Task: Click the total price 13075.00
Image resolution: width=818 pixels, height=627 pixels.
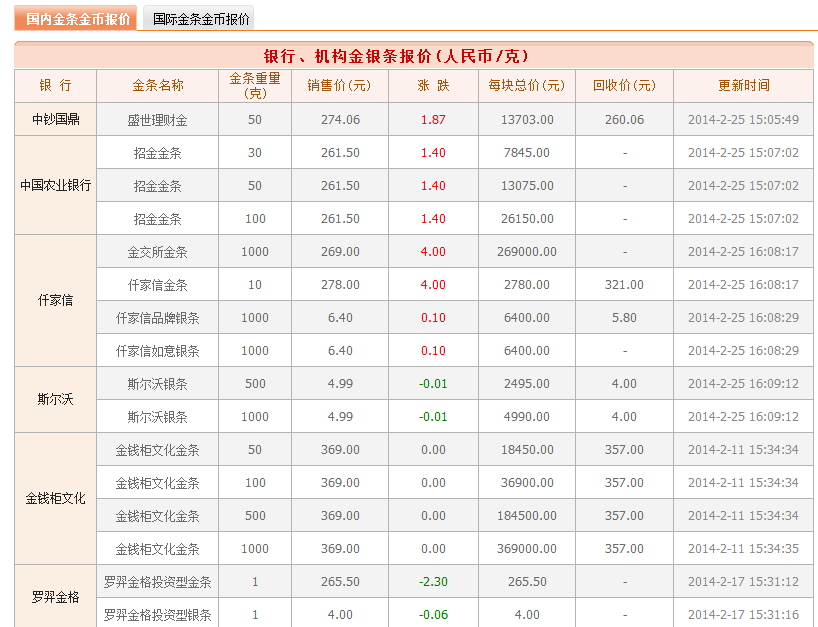Action: (x=527, y=186)
